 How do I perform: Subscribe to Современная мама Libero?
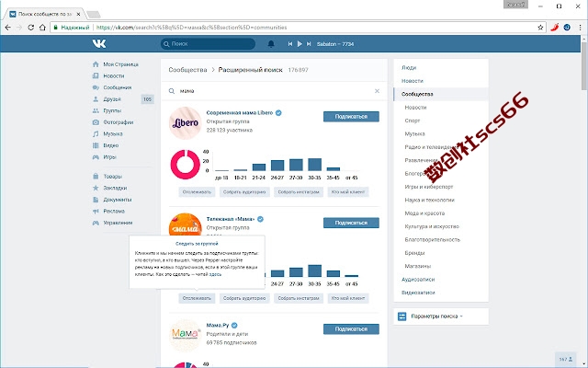pos(351,117)
